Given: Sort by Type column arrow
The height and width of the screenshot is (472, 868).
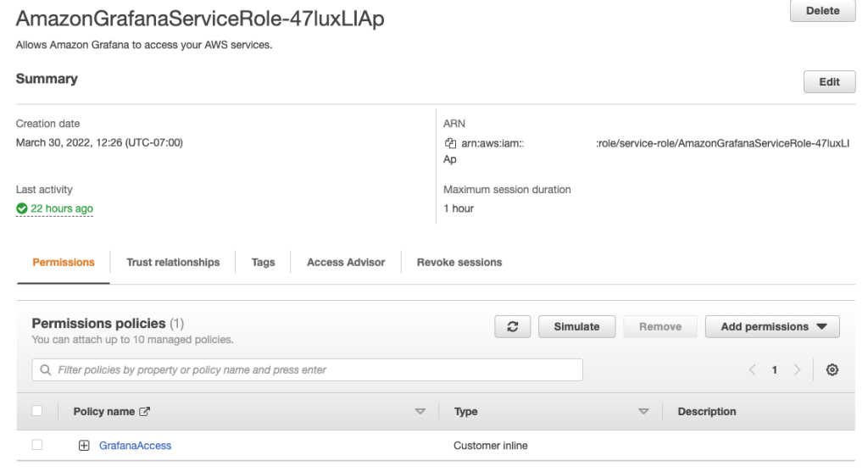Looking at the screenshot, I should [x=643, y=411].
